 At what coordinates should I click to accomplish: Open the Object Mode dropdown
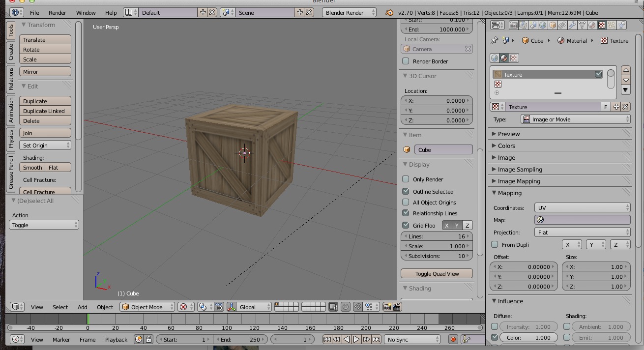(147, 307)
